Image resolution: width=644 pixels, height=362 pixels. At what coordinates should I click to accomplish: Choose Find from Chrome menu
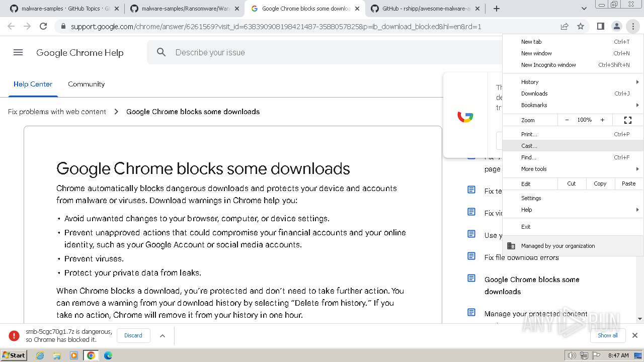(x=573, y=157)
